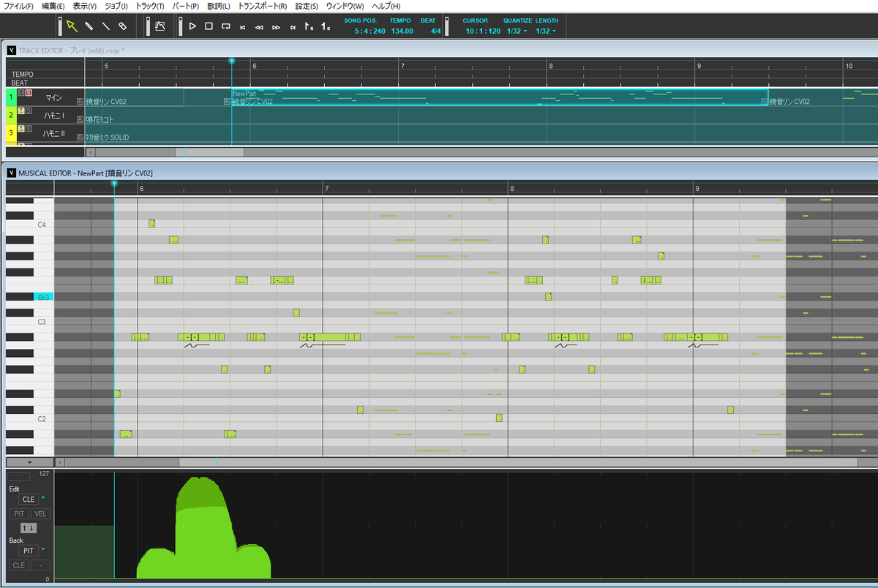Open the 設定(S) menu
The height and width of the screenshot is (588, 878).
click(307, 6)
